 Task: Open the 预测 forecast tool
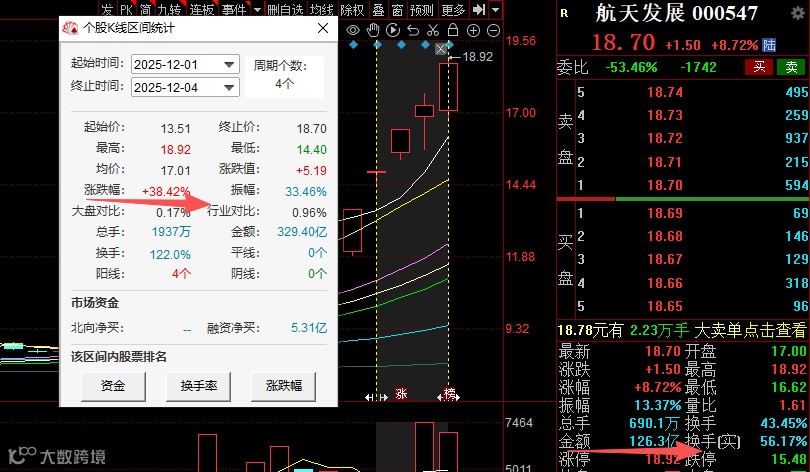click(x=422, y=10)
